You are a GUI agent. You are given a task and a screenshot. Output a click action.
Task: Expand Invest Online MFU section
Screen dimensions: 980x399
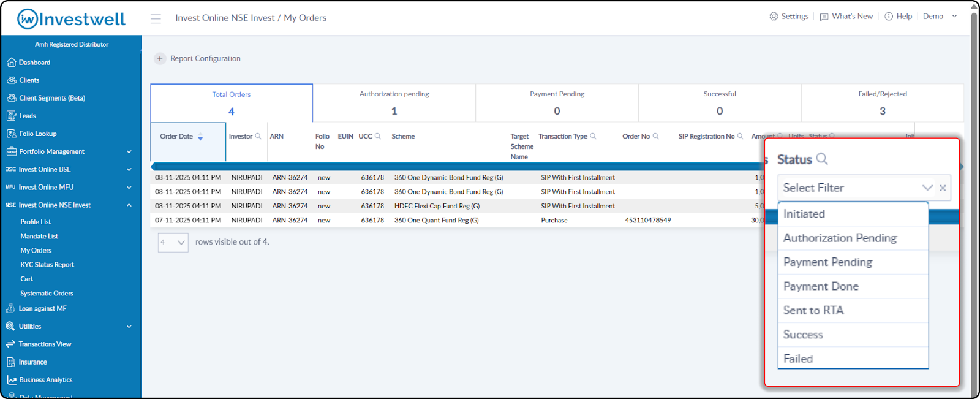(x=129, y=187)
